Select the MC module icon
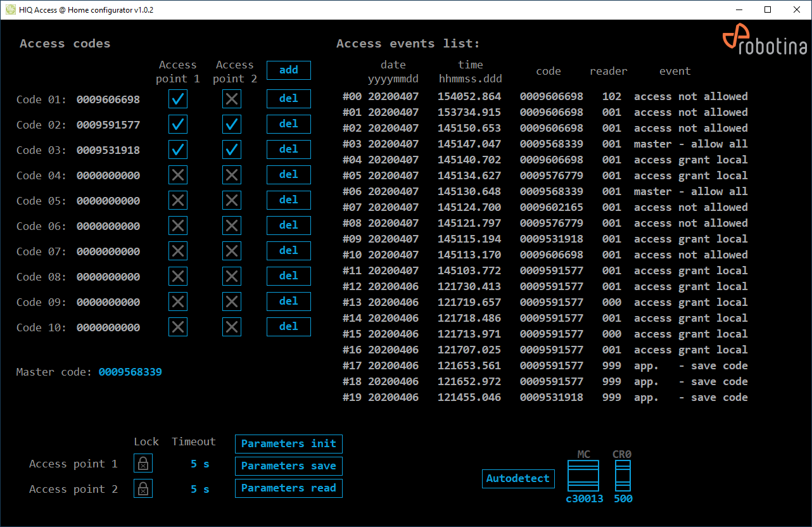Image resolution: width=812 pixels, height=527 pixels. [x=583, y=476]
